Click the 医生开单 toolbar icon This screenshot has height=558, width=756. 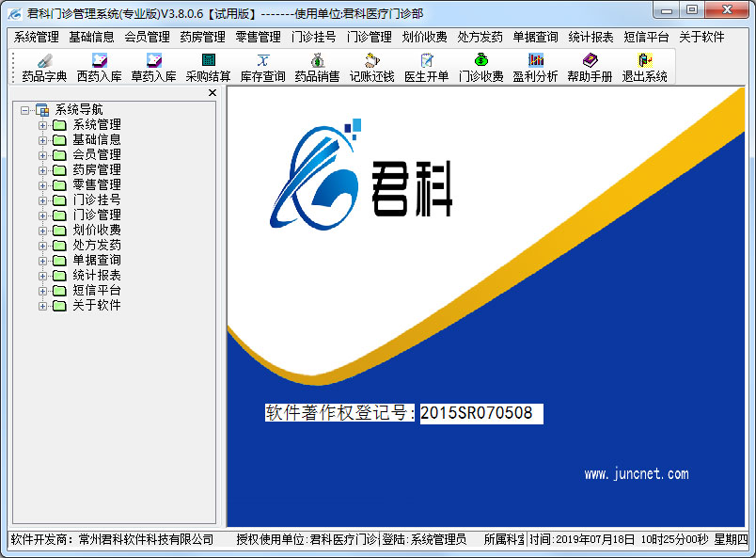point(427,60)
